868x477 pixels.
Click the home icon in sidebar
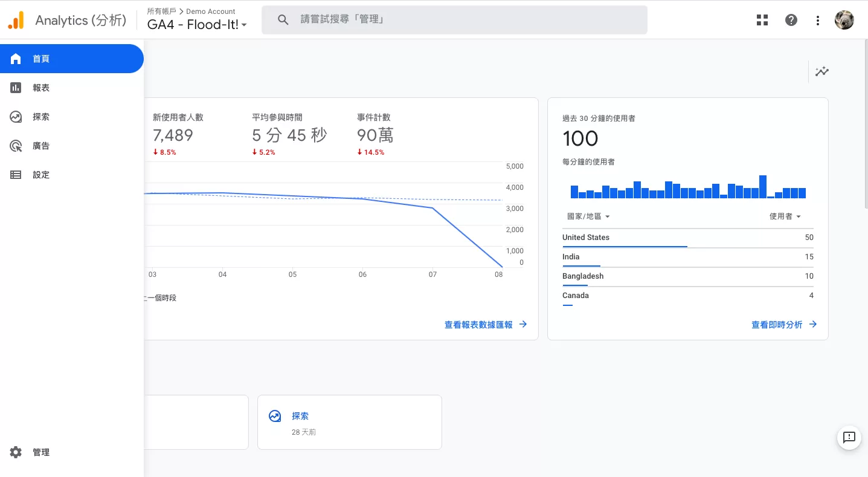click(16, 59)
